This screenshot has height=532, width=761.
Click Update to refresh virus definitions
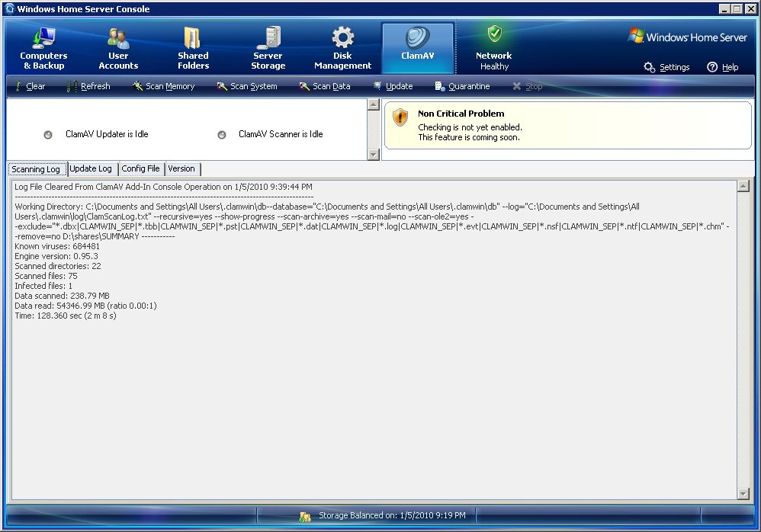[393, 86]
